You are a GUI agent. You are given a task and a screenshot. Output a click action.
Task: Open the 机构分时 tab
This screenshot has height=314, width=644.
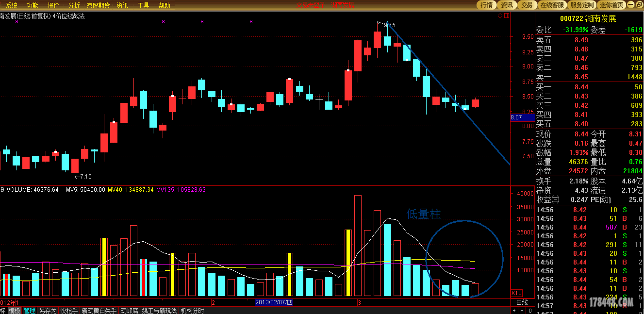[193, 311]
